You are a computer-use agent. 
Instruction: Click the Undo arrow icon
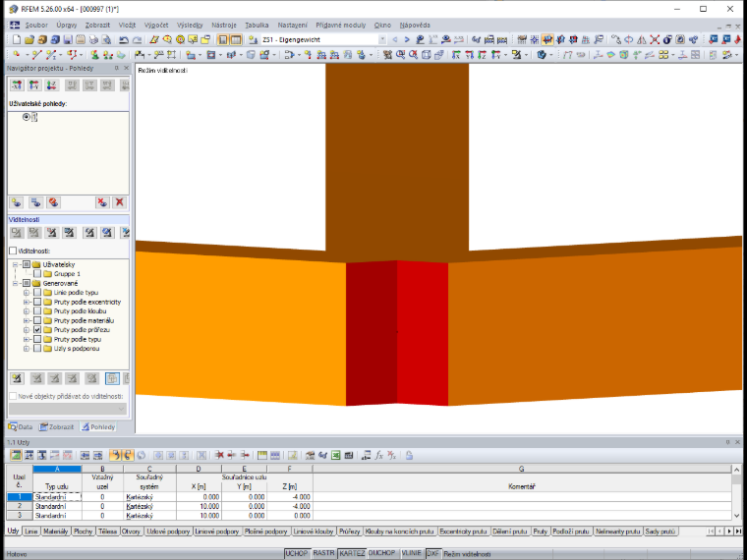click(124, 40)
